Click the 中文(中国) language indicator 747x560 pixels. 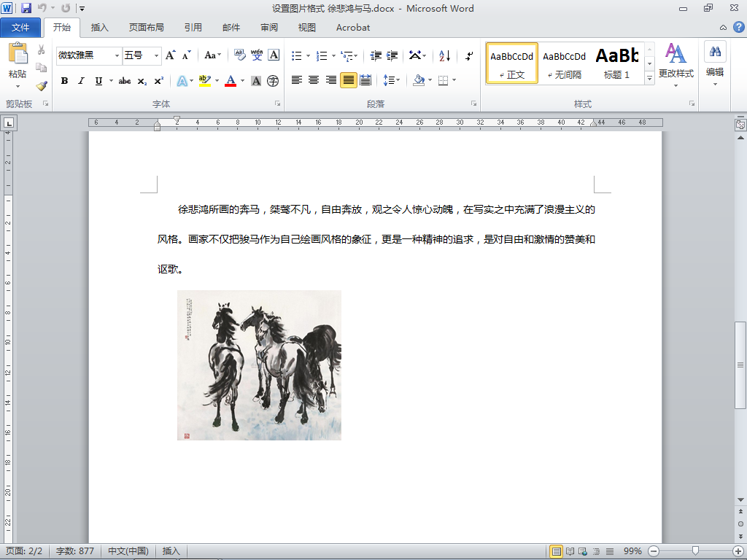[128, 551]
